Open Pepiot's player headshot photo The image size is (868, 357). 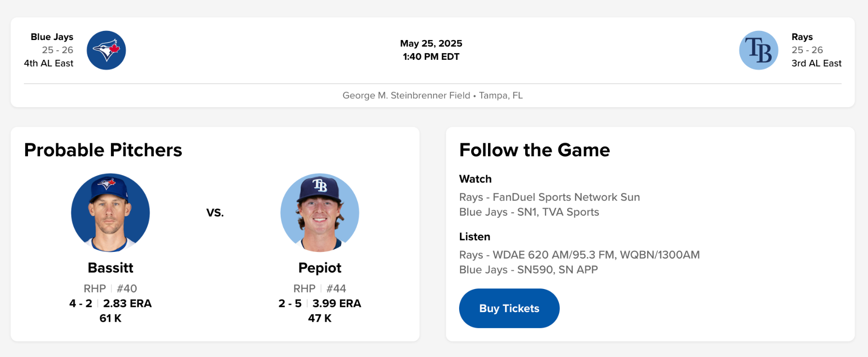coord(320,213)
